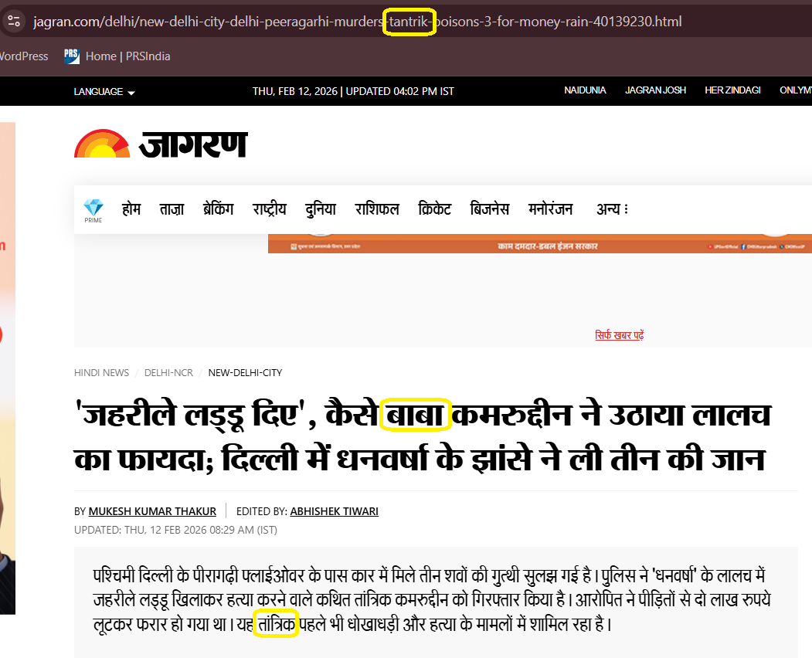
Task: Click the browser address bar URL
Action: pyautogui.click(x=357, y=21)
